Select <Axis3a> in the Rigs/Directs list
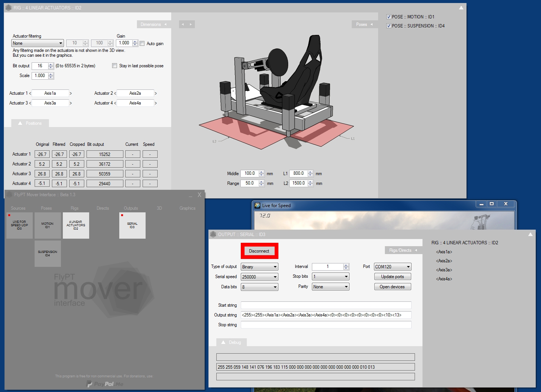The width and height of the screenshot is (541, 392). pos(444,270)
